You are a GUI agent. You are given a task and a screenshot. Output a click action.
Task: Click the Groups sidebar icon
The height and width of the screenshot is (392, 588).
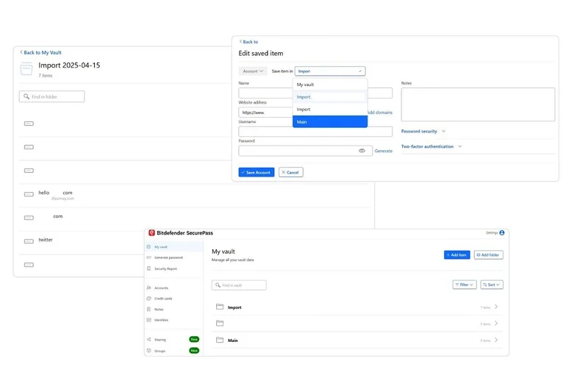coord(149,351)
